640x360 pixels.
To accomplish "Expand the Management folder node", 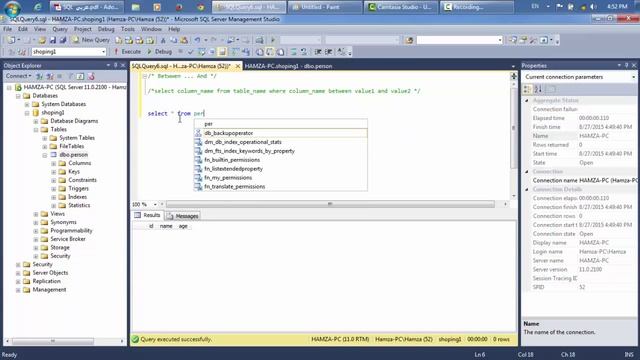I will (x=18, y=290).
